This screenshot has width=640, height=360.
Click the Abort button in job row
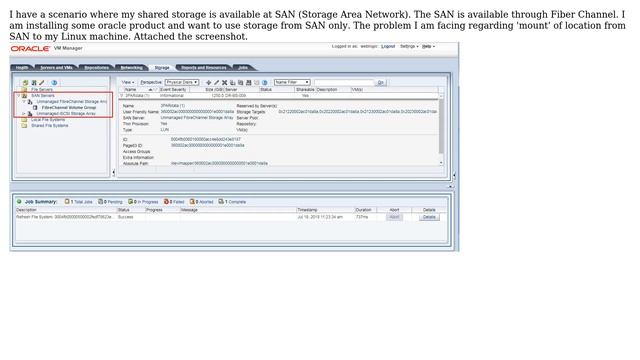(x=394, y=217)
